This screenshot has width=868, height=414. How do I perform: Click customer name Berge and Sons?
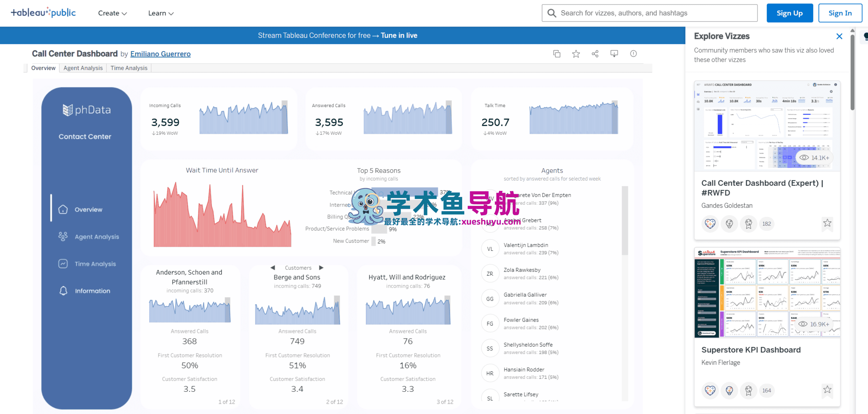(297, 277)
